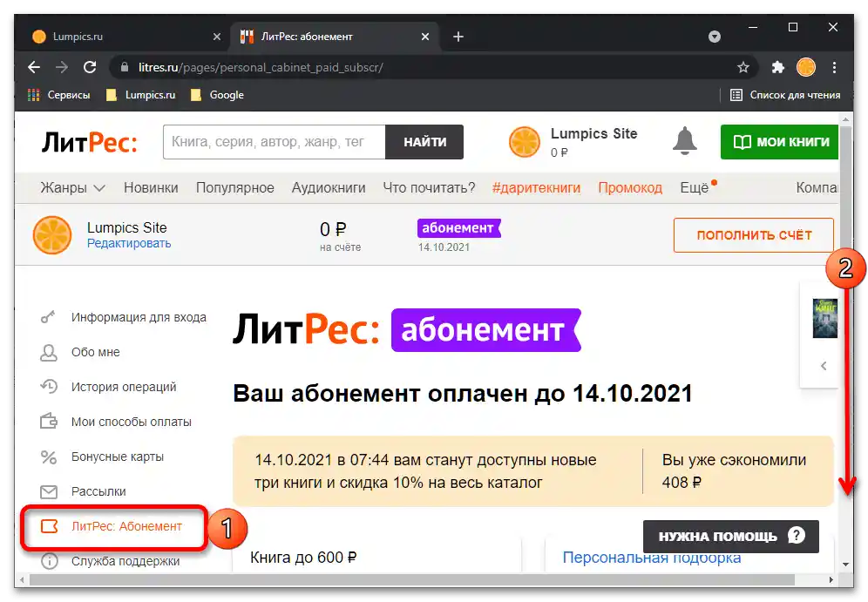The height and width of the screenshot is (602, 868).
Task: Open the Chrome profile avatar in toolbar
Action: coord(806,67)
